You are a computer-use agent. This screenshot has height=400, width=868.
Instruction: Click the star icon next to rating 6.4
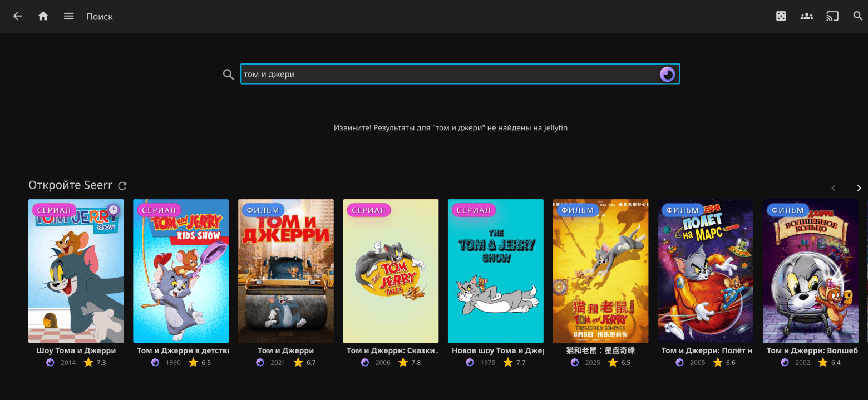coord(823,362)
